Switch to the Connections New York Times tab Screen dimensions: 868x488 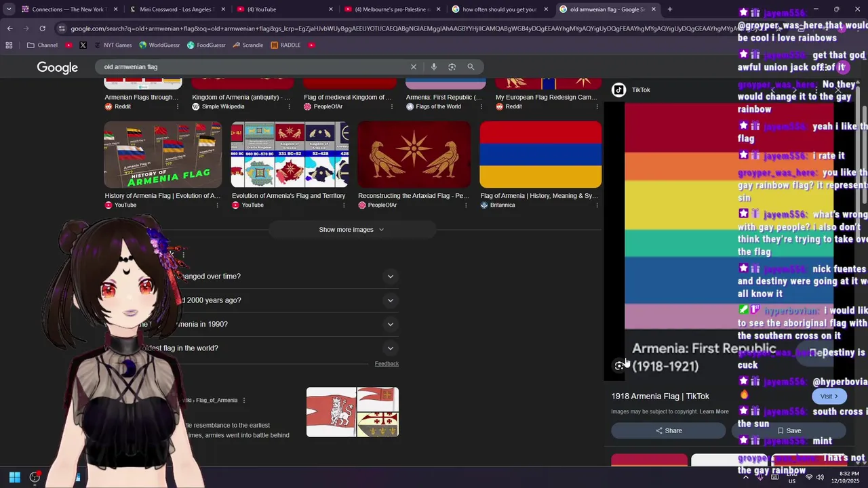pyautogui.click(x=66, y=9)
